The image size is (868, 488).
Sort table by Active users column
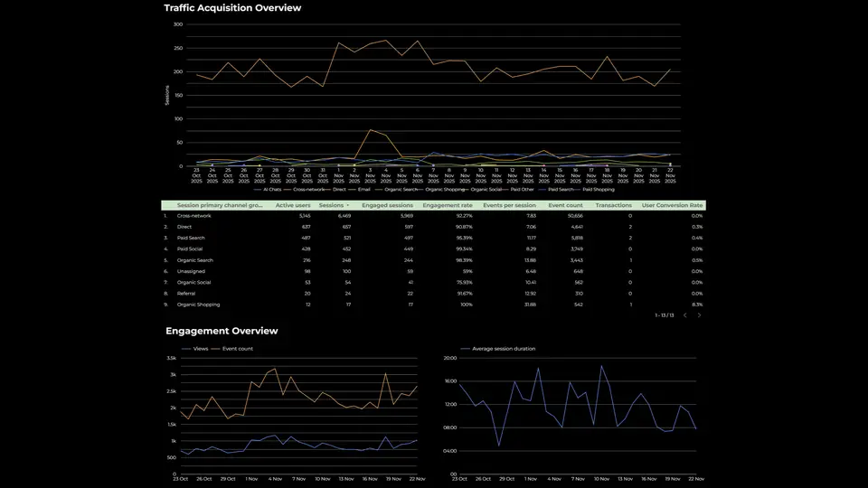coord(293,205)
